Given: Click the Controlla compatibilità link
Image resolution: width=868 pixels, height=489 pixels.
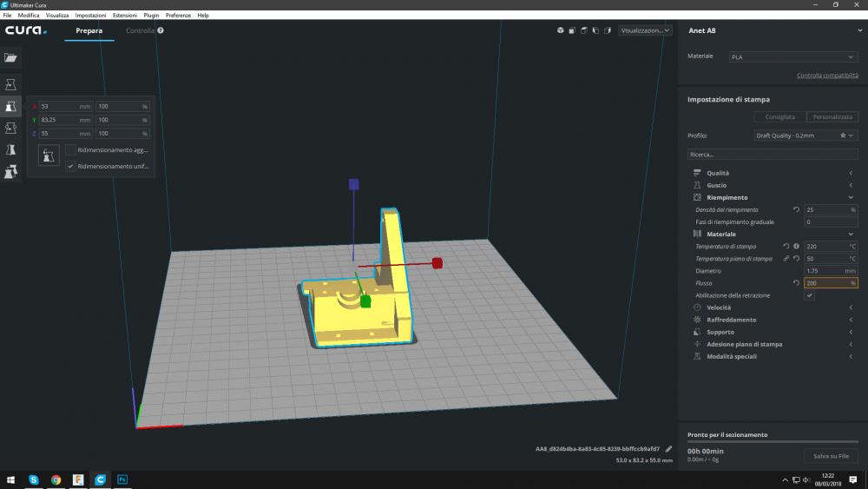Looking at the screenshot, I should (826, 76).
